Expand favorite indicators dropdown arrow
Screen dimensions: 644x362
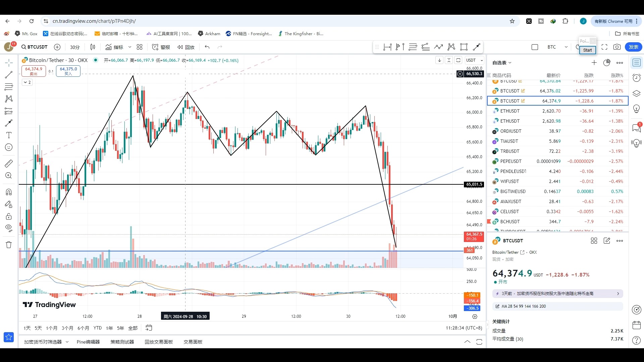(x=130, y=47)
